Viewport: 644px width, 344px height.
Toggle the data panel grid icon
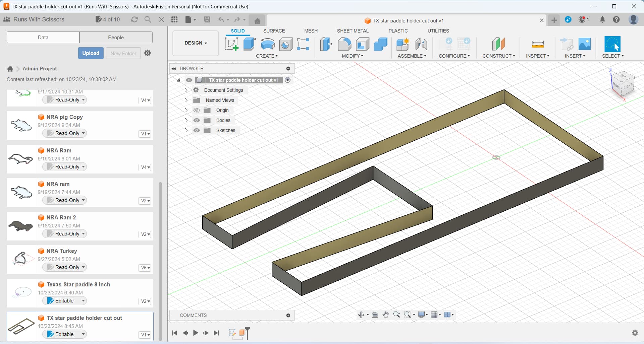click(174, 19)
